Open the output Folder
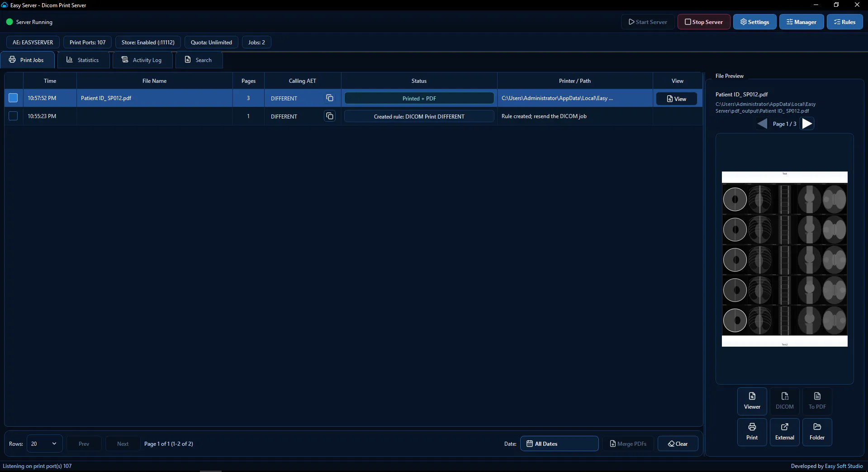Image resolution: width=868 pixels, height=472 pixels. tap(817, 432)
